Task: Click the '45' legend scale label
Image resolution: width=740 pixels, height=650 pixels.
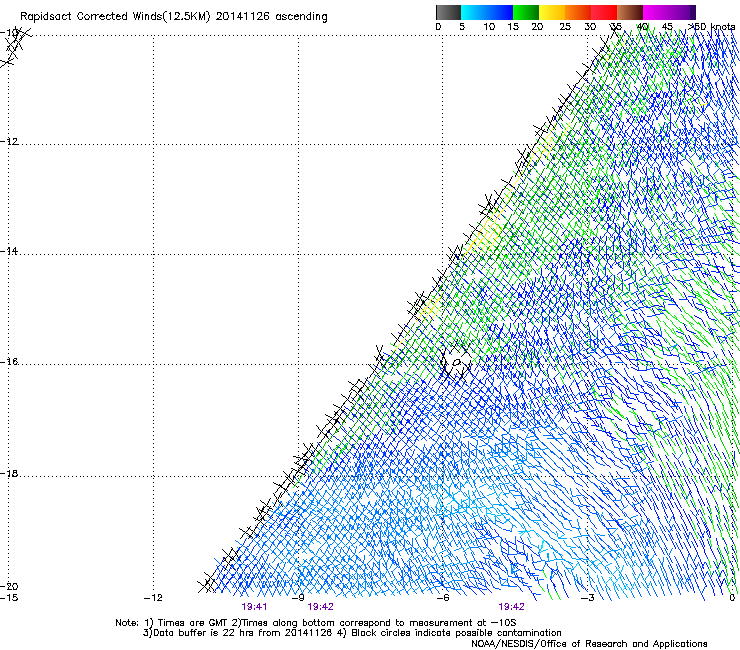Action: tap(667, 27)
